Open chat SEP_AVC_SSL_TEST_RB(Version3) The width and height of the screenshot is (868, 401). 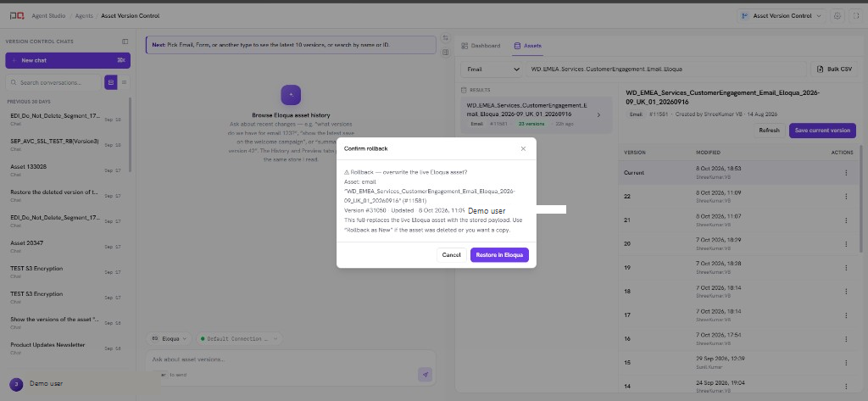tap(68, 144)
